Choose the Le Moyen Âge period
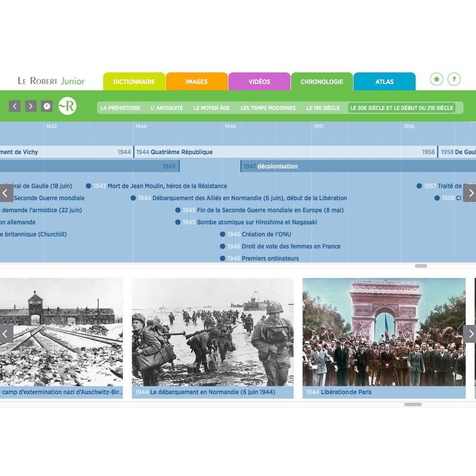 pos(211,108)
